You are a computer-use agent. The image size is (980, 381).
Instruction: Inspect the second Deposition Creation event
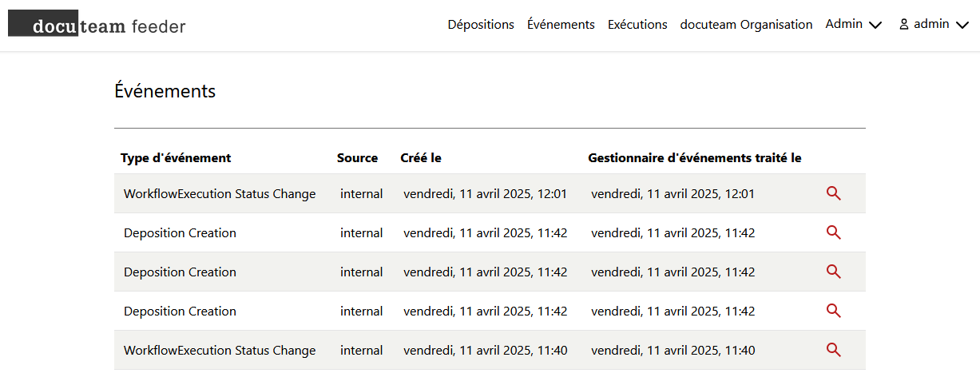tap(833, 272)
